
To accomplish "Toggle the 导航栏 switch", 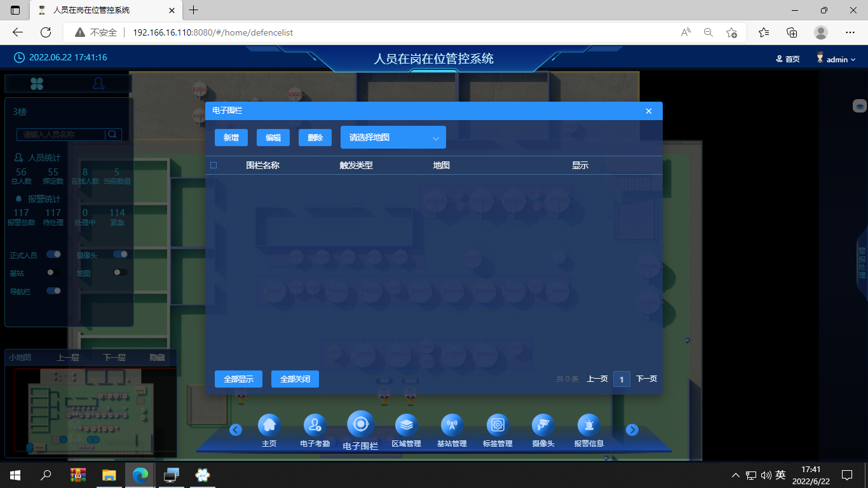I will pos(54,290).
